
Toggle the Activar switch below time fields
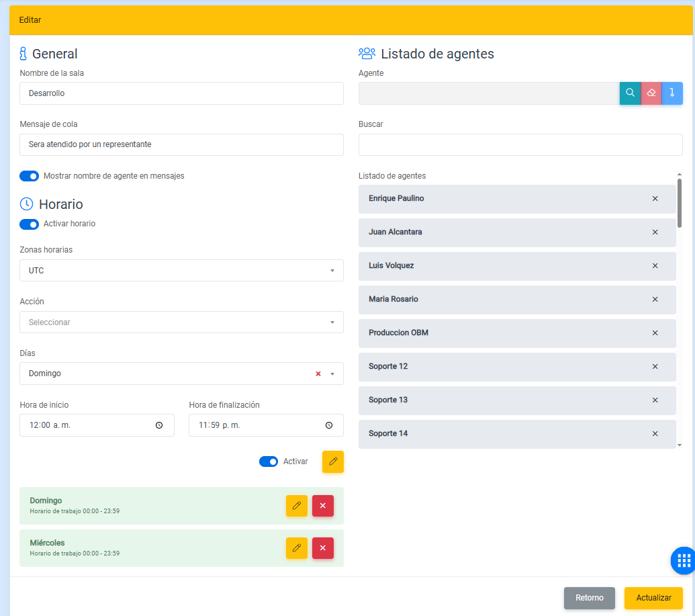click(x=269, y=461)
